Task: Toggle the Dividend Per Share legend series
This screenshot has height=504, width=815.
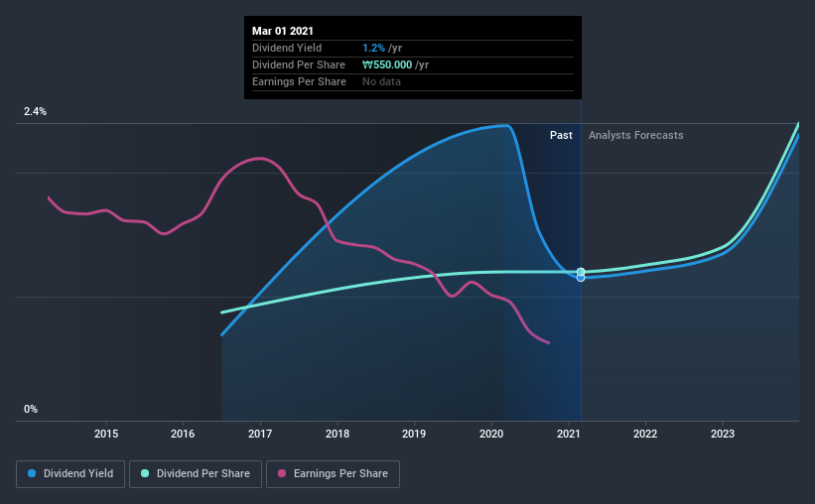Action: pos(202,474)
